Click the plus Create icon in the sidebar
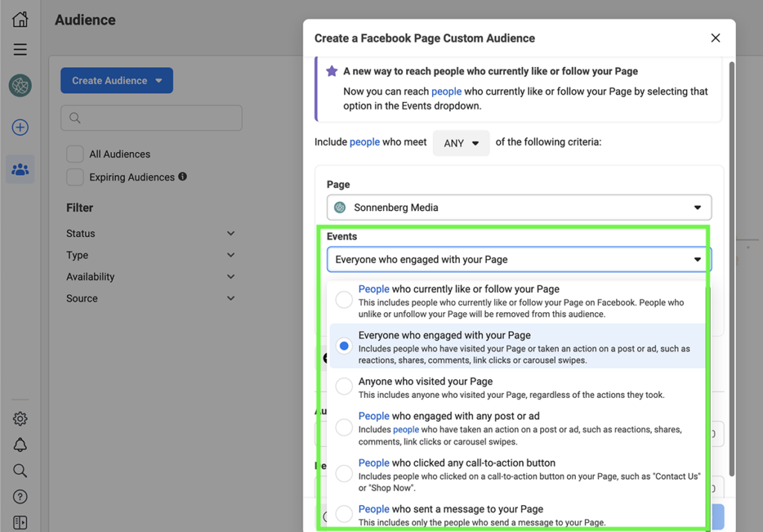 point(19,127)
